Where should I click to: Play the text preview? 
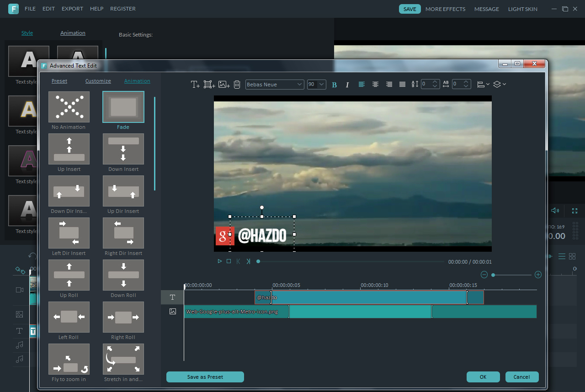pos(220,261)
